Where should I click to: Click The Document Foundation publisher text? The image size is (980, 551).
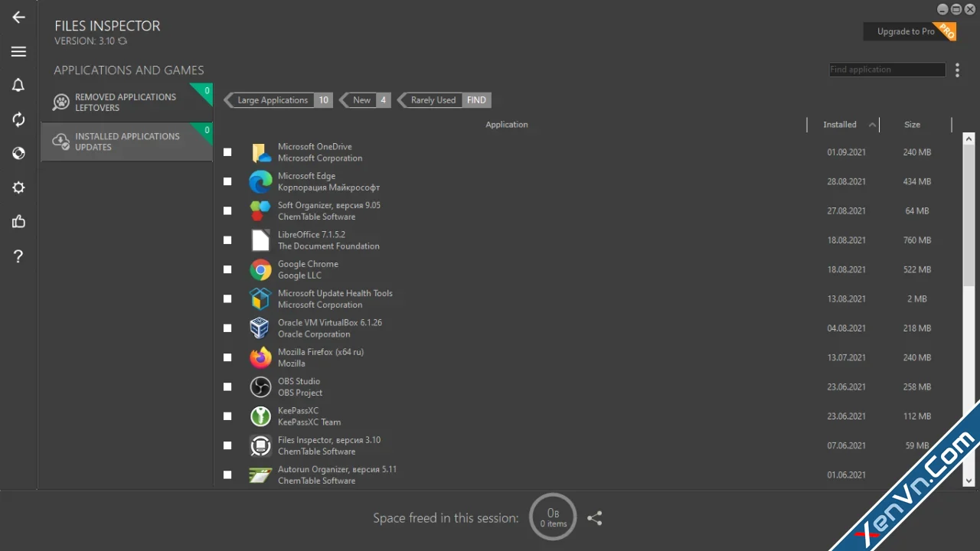coord(328,246)
